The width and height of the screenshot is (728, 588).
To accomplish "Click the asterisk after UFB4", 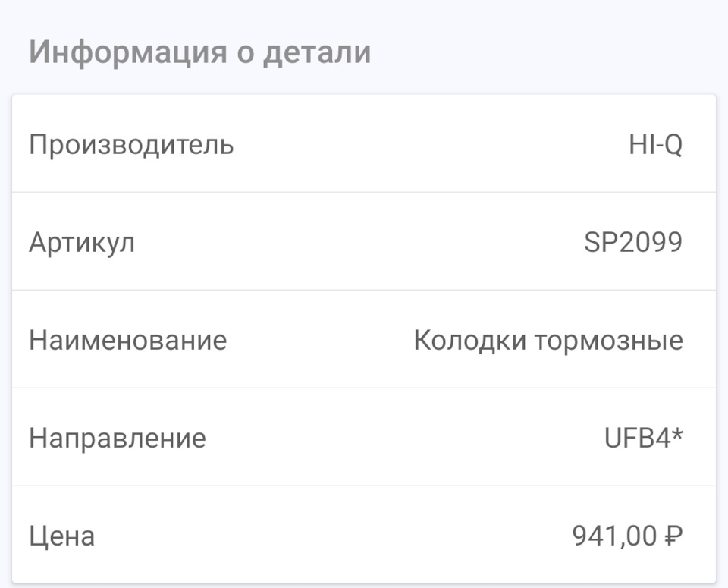I will [x=676, y=434].
